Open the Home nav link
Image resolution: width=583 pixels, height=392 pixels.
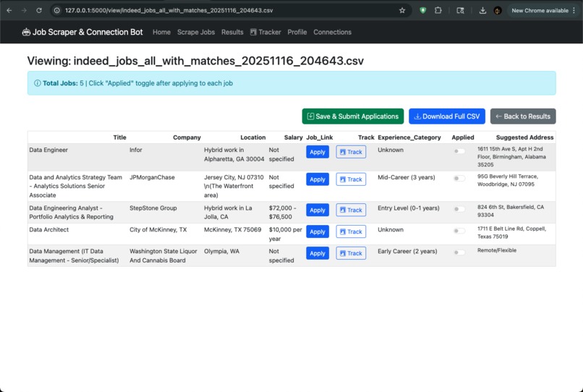pos(161,32)
